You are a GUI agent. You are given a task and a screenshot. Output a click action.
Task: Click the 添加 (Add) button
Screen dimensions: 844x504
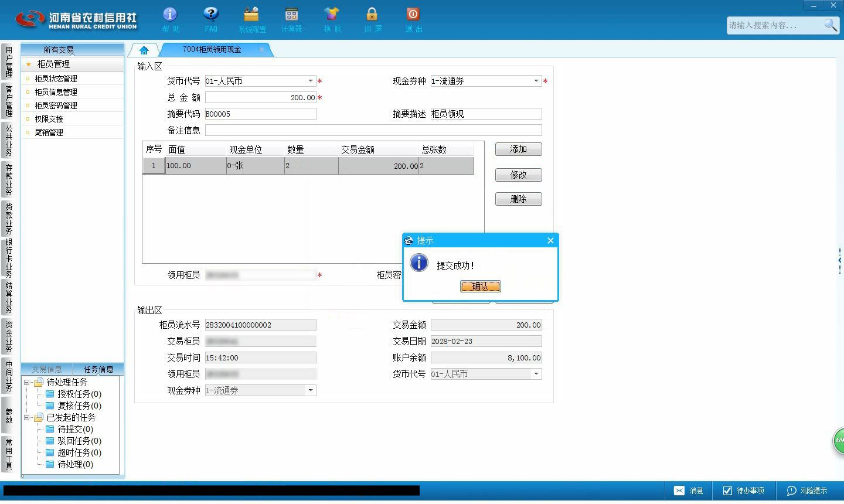point(519,149)
